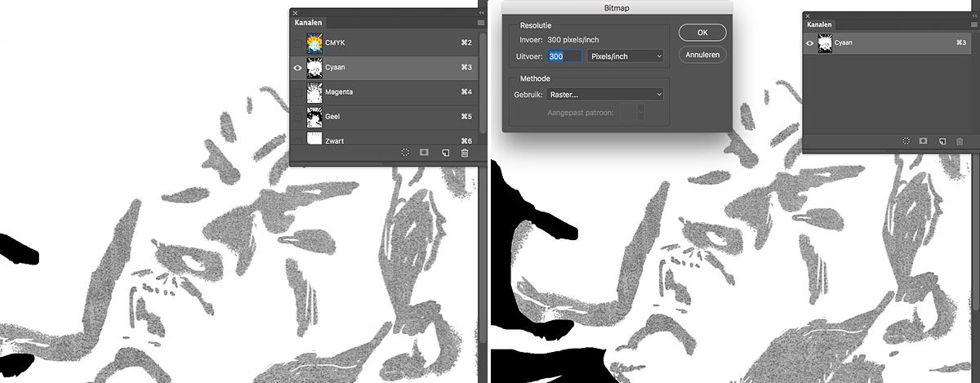Screen dimensions: 980x383
Task: Load channel as selection in right Kanalen panel
Action: (x=906, y=140)
